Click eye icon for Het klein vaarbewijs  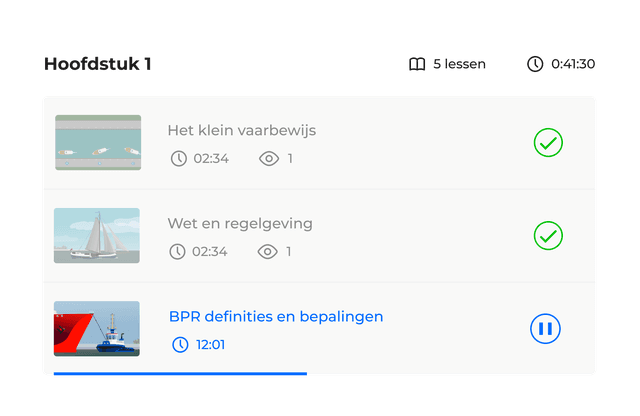coord(268,158)
